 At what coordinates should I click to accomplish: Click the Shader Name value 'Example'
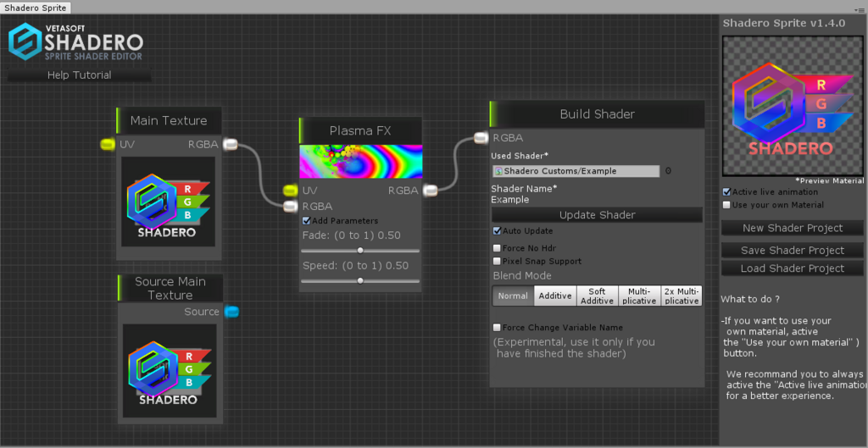(x=509, y=200)
